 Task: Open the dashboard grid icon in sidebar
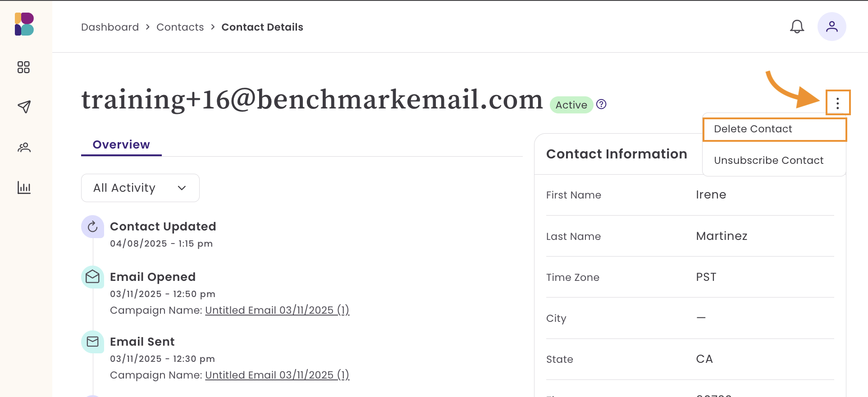[x=23, y=68]
